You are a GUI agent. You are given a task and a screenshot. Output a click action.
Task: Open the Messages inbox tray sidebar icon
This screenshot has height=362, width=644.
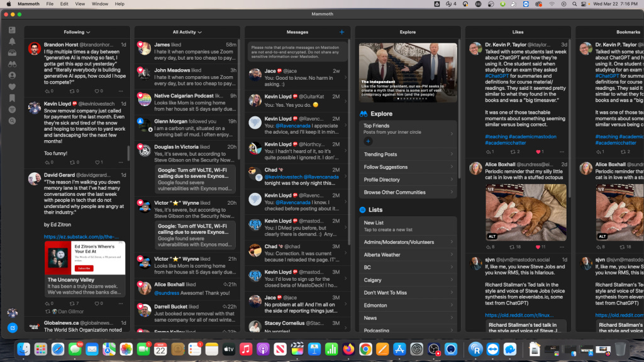click(12, 53)
